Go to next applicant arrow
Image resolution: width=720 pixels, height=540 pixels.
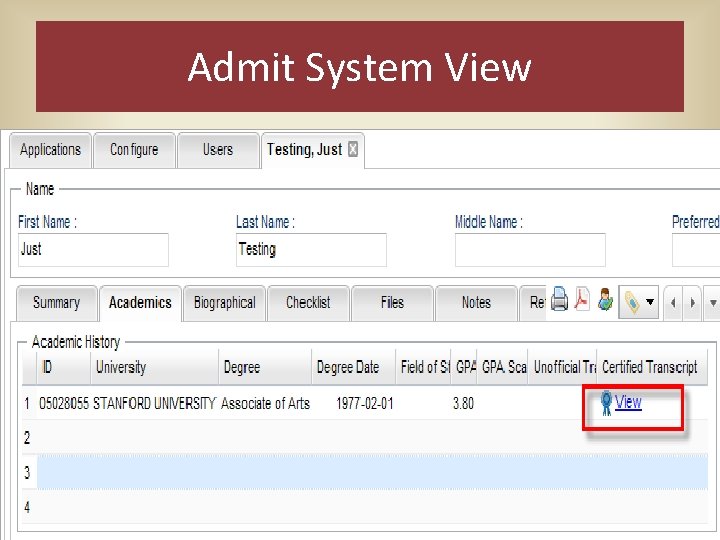692,303
